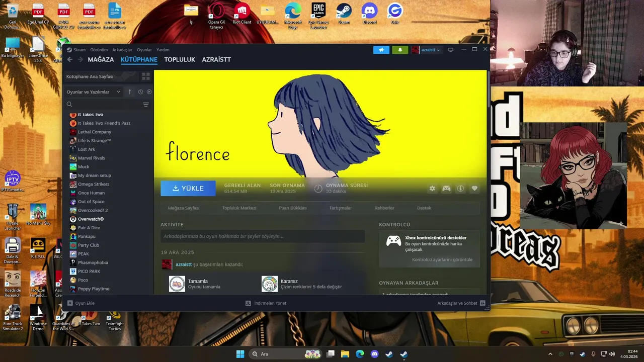Open Arkadaşlar ve Sohbet
The image size is (644, 362).
click(461, 303)
